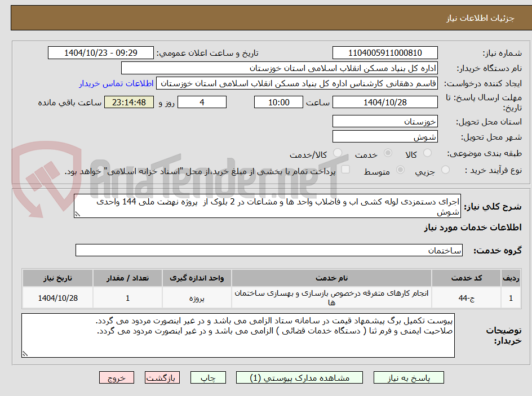Screen dimensions: 532x396
Task: Click the تعداد / مقدار column header
Action: coord(127,278)
